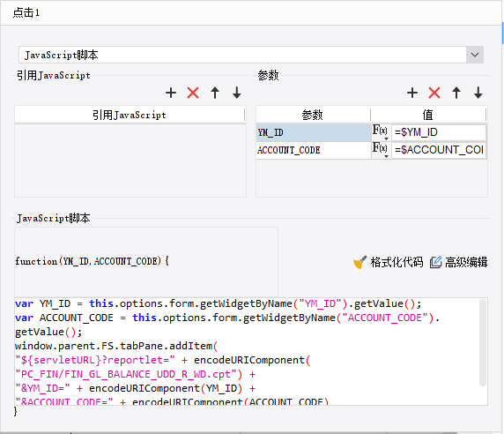Click the code editor vertical scrollbar

pyautogui.click(x=482, y=342)
